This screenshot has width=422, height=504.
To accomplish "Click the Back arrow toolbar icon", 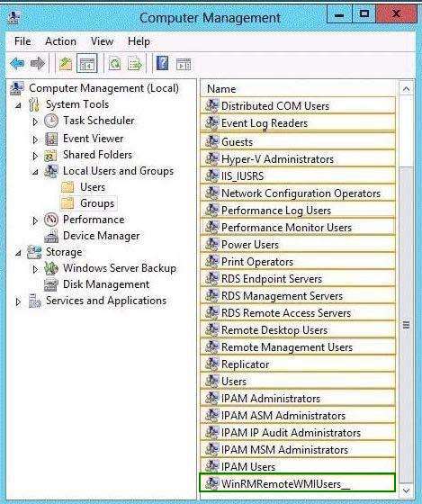I will click(x=17, y=63).
